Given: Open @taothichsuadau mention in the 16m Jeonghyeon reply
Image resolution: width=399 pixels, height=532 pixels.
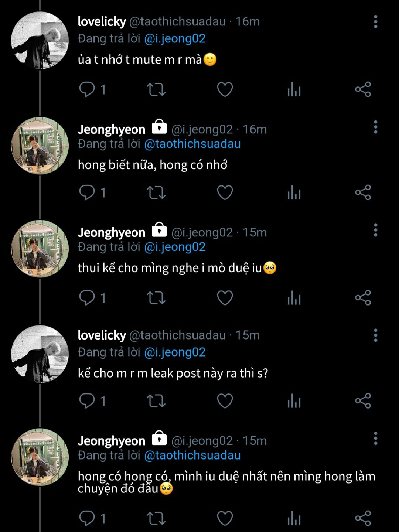Looking at the screenshot, I should tap(192, 144).
